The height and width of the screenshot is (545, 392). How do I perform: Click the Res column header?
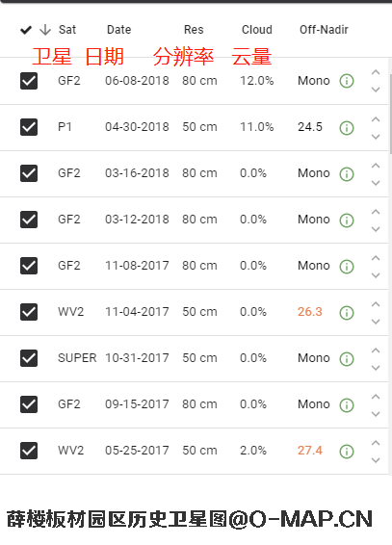pos(194,30)
